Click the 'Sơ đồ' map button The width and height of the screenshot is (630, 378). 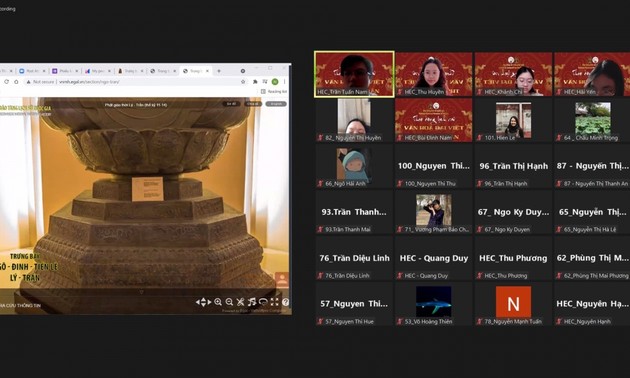point(231,104)
